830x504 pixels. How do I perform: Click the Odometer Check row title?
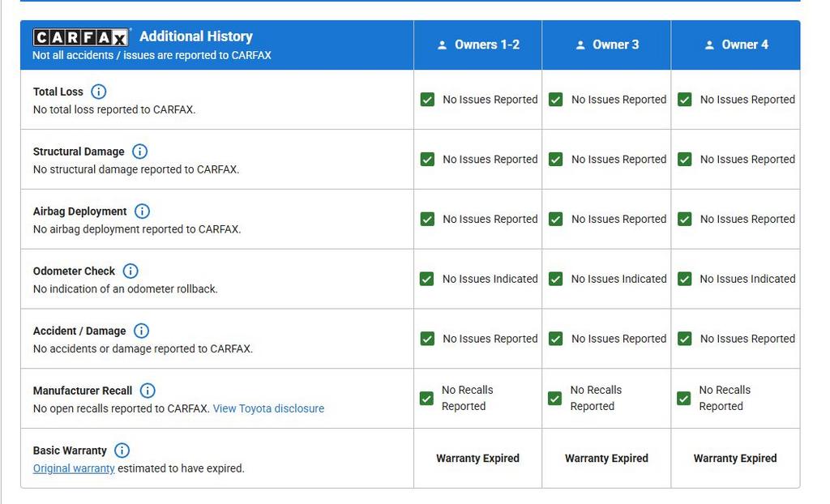click(x=74, y=271)
